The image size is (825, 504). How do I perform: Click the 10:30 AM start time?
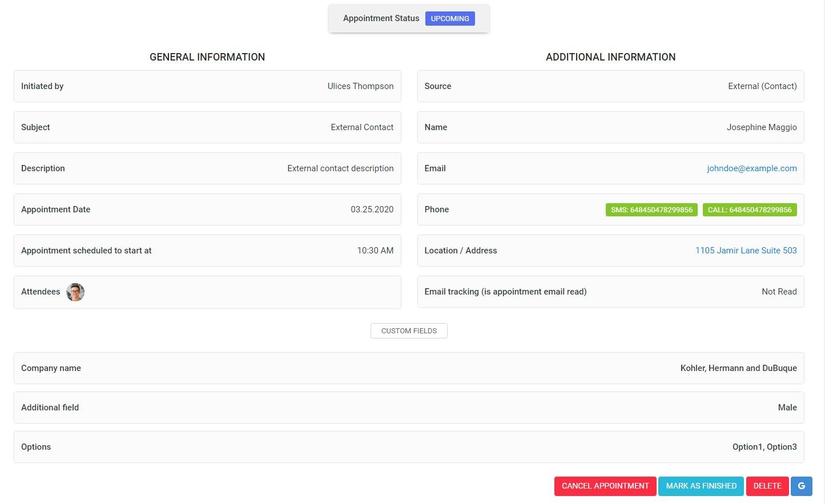(375, 251)
